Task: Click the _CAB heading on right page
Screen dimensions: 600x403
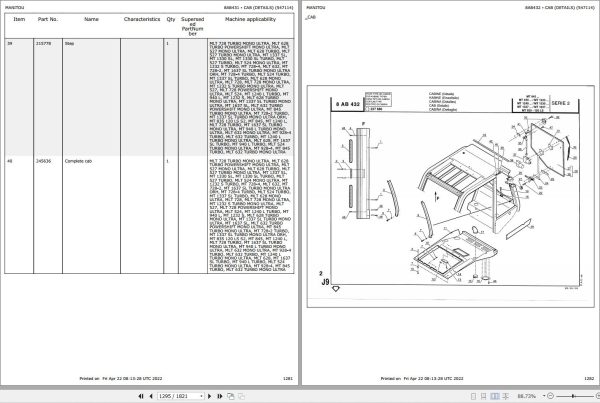Action: coord(311,17)
